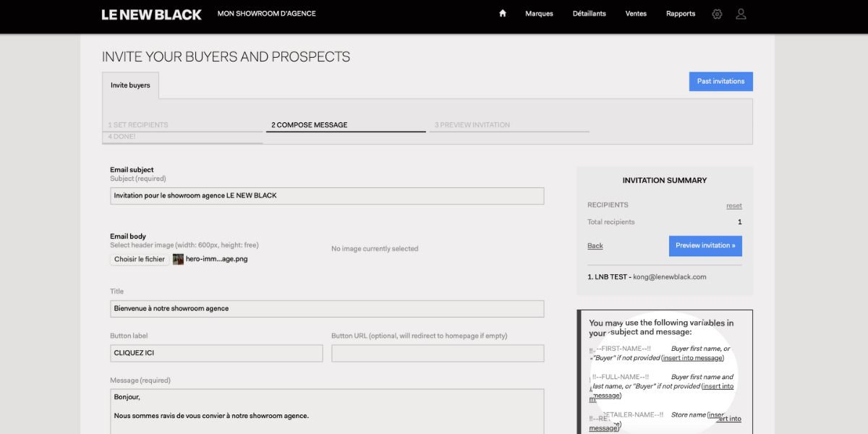Open the Rapports menu
The width and height of the screenshot is (868, 434).
(x=681, y=14)
